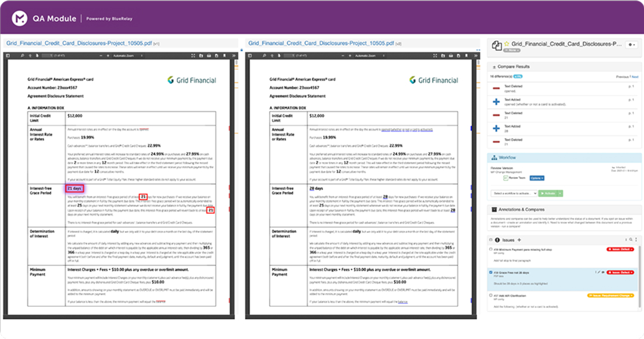Open the Review Team Options dropdown
The height and width of the screenshot is (339, 644).
pyautogui.click(x=537, y=178)
